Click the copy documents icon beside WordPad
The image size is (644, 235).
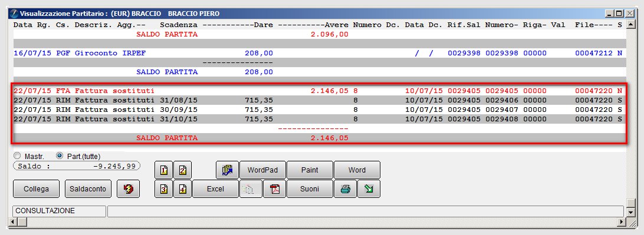pyautogui.click(x=227, y=170)
